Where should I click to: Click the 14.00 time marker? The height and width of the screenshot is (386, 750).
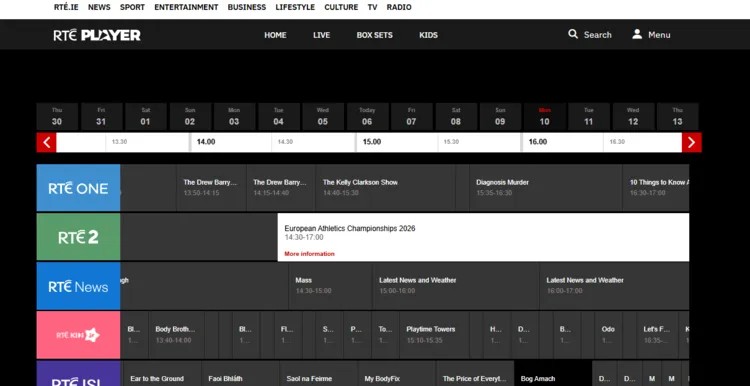pyautogui.click(x=206, y=142)
